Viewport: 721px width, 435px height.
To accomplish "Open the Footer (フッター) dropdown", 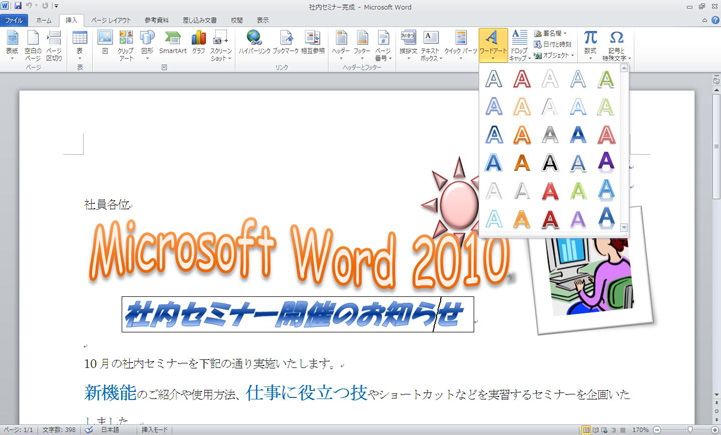I will coord(362,45).
